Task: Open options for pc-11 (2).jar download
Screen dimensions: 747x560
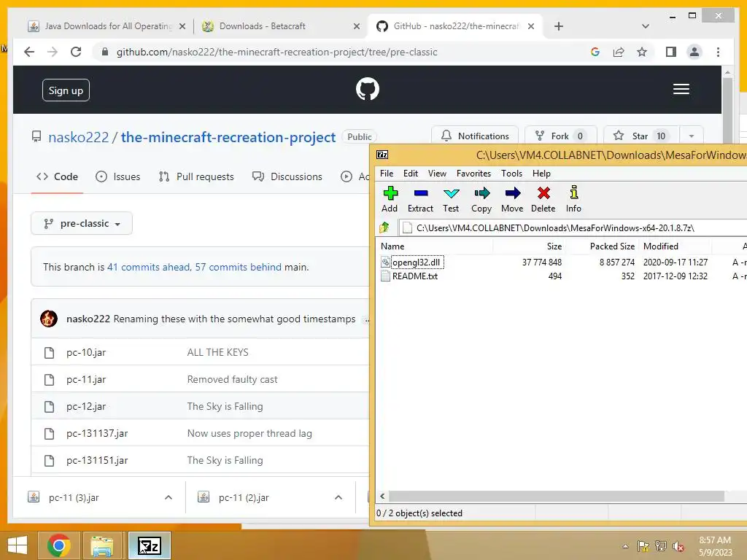Action: click(x=338, y=497)
